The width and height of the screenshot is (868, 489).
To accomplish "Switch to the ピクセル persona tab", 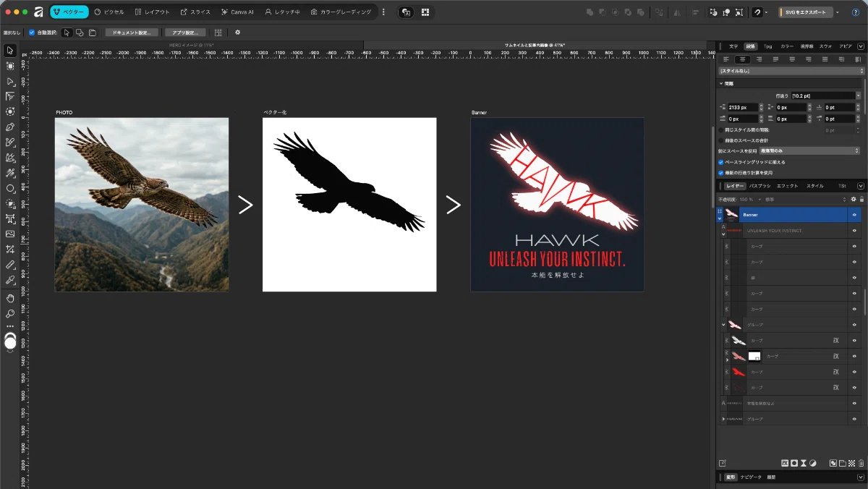I will tap(109, 12).
